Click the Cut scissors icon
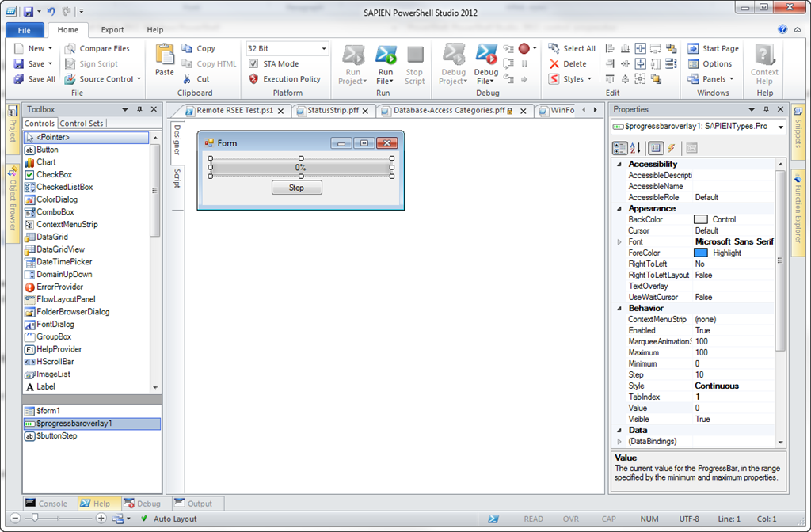811x532 pixels. 187,79
